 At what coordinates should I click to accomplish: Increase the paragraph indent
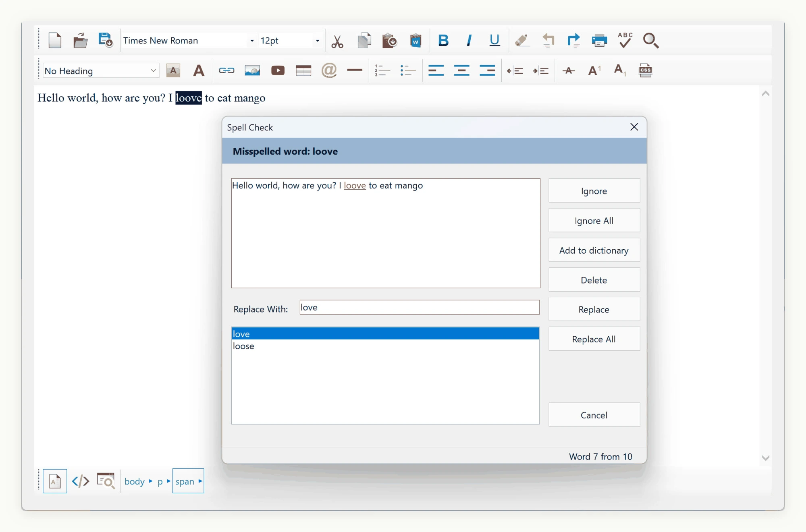pyautogui.click(x=540, y=71)
